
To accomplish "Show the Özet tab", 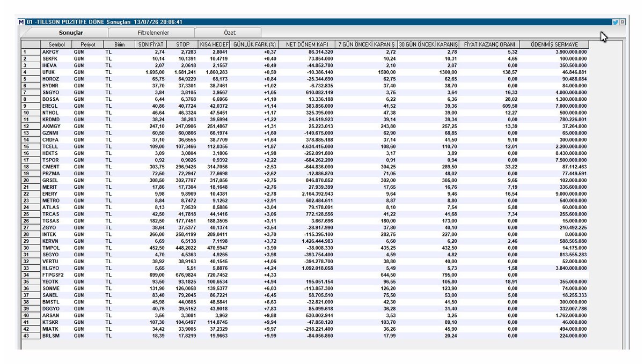I will 229,33.
